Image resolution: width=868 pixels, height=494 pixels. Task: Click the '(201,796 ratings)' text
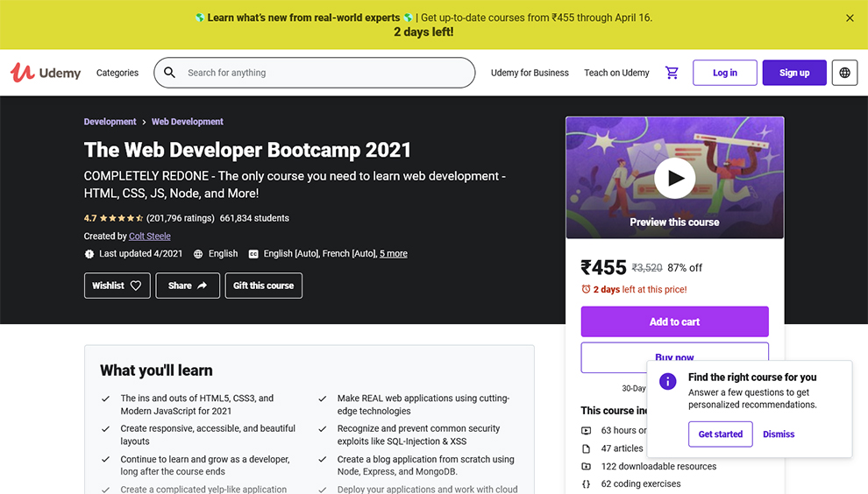[x=181, y=218]
